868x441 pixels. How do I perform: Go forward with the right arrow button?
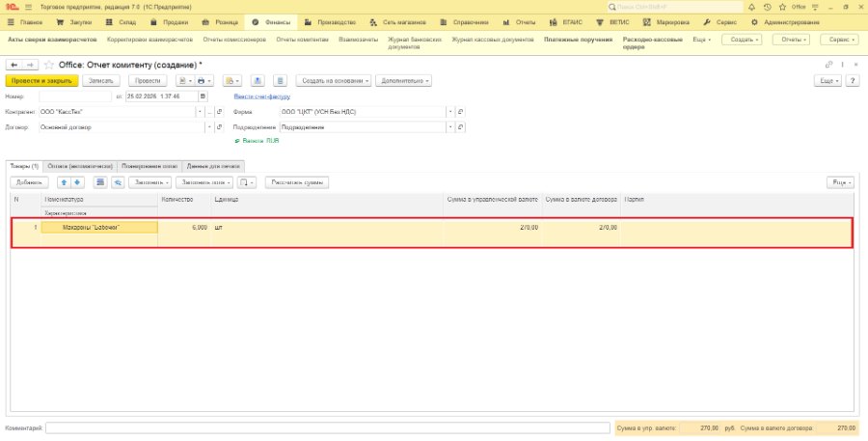30,65
